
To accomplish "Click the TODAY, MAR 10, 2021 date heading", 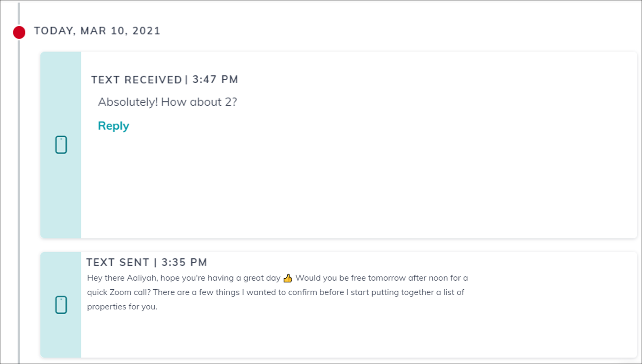I will pos(97,31).
